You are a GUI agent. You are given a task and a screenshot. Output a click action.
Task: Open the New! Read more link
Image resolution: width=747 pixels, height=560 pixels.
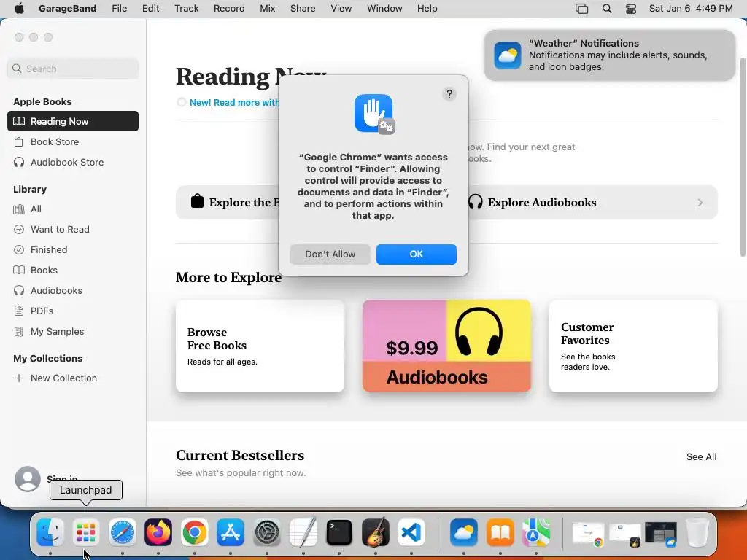coord(234,102)
